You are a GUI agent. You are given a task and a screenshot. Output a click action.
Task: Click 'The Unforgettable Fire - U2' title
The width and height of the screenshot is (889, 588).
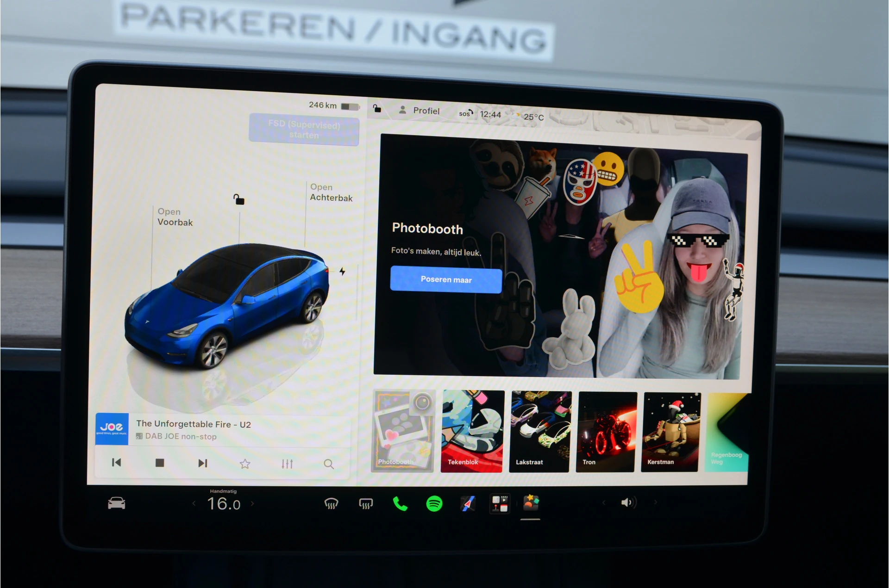[x=194, y=424]
